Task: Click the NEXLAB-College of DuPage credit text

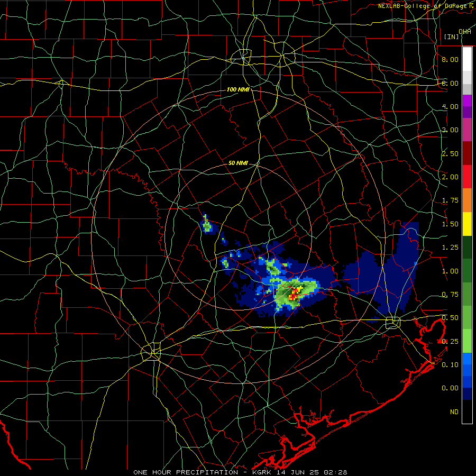Action: pyautogui.click(x=426, y=6)
